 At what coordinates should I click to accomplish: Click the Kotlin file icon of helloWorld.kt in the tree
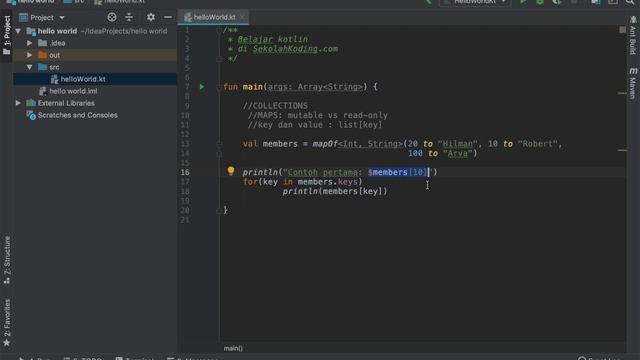pyautogui.click(x=54, y=79)
